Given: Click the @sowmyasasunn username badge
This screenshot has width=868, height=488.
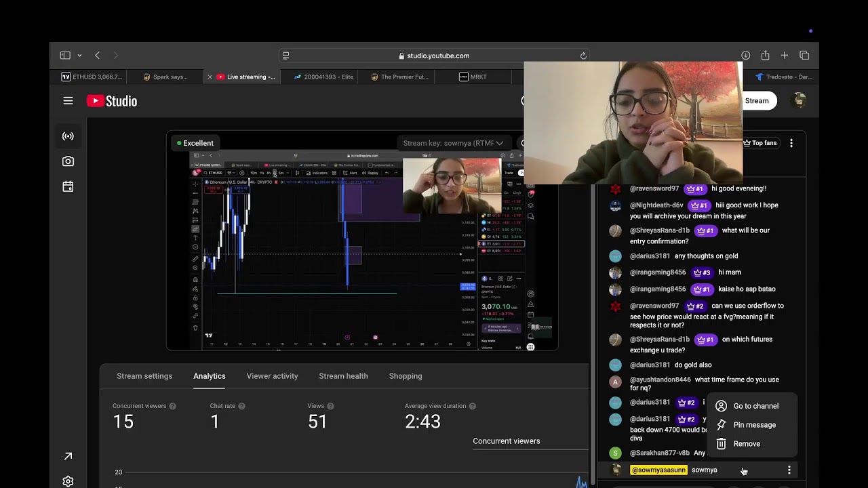Looking at the screenshot, I should click(658, 470).
